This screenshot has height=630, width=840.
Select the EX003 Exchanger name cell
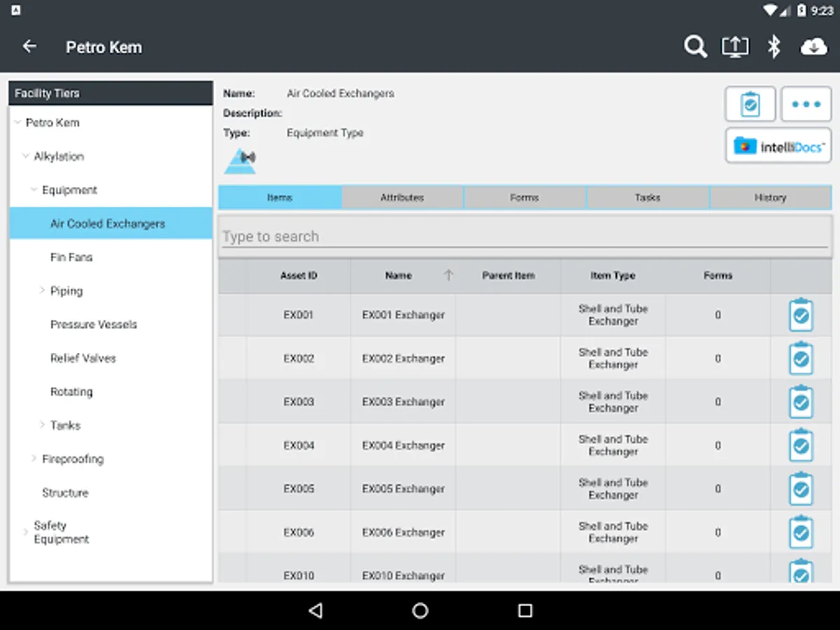[x=403, y=402]
